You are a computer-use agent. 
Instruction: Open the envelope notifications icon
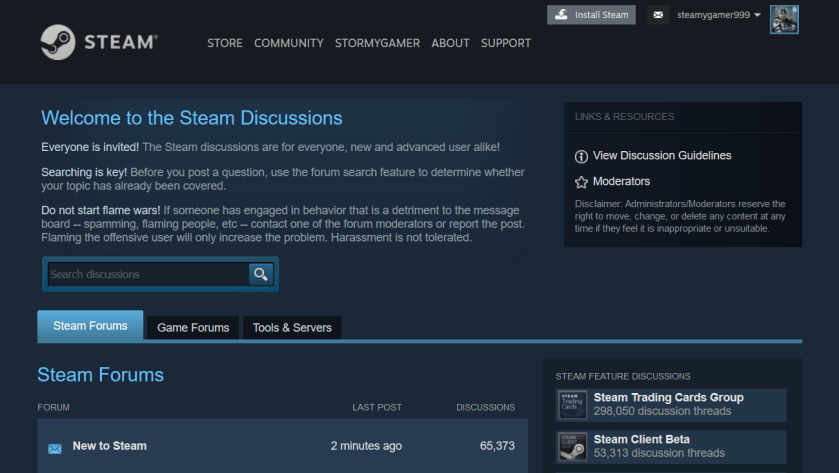(x=657, y=15)
